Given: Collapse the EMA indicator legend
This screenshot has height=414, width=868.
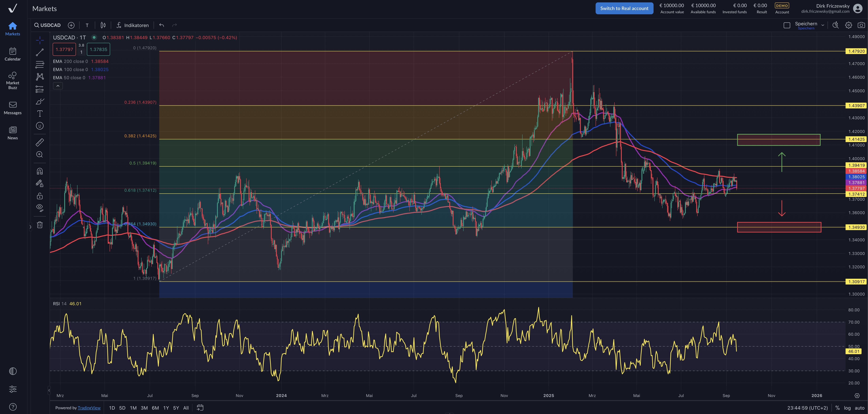Looking at the screenshot, I should point(58,86).
